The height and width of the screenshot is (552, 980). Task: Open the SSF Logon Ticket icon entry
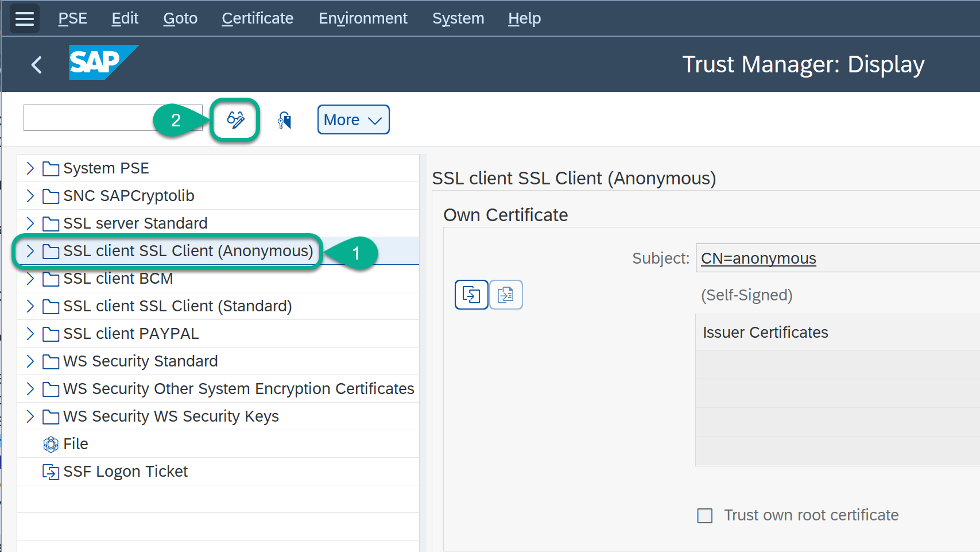(x=51, y=472)
